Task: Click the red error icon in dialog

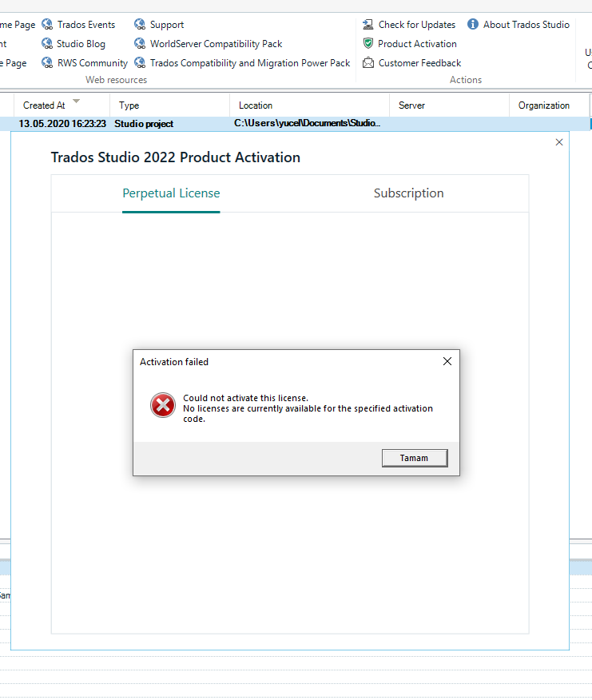Action: tap(163, 405)
